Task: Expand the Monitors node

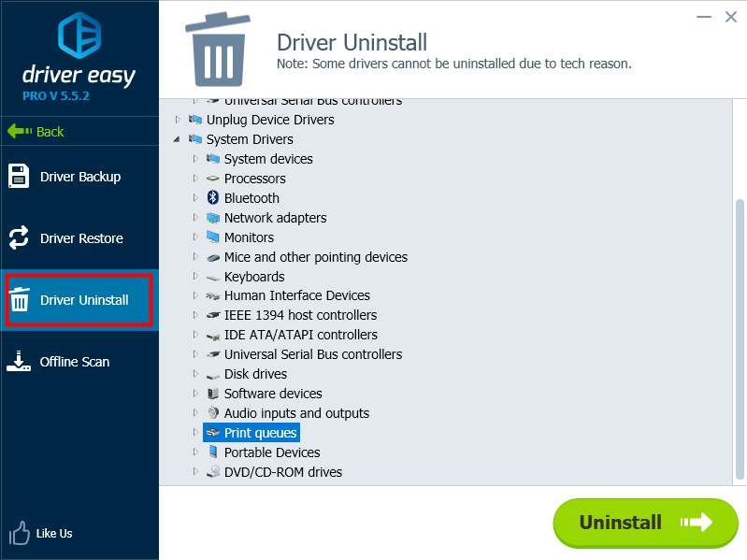Action: click(194, 237)
